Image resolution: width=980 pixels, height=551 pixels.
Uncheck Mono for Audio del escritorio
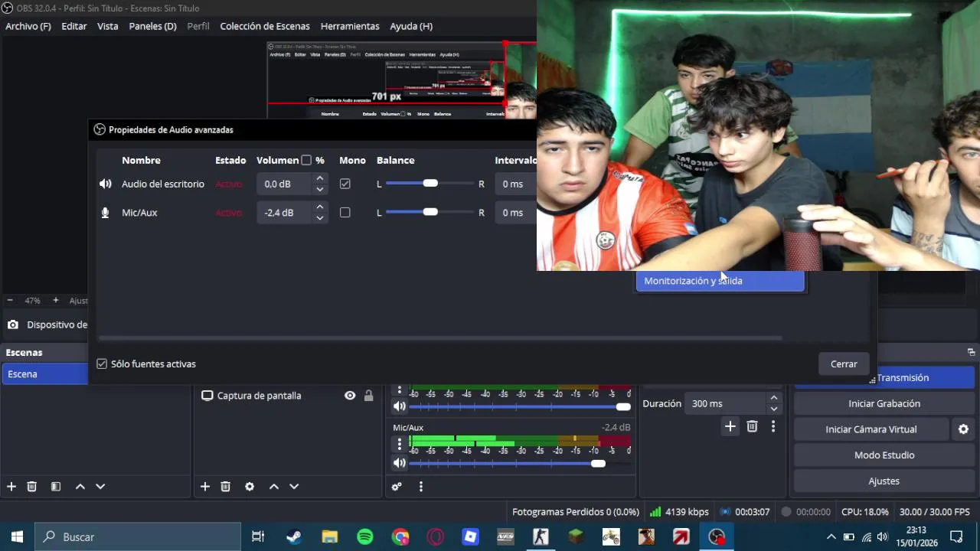345,184
